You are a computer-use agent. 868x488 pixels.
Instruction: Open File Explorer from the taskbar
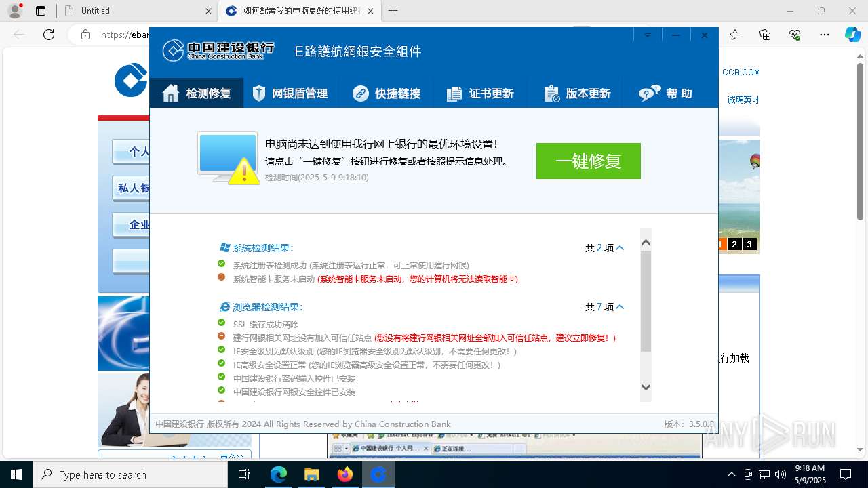[x=312, y=474]
